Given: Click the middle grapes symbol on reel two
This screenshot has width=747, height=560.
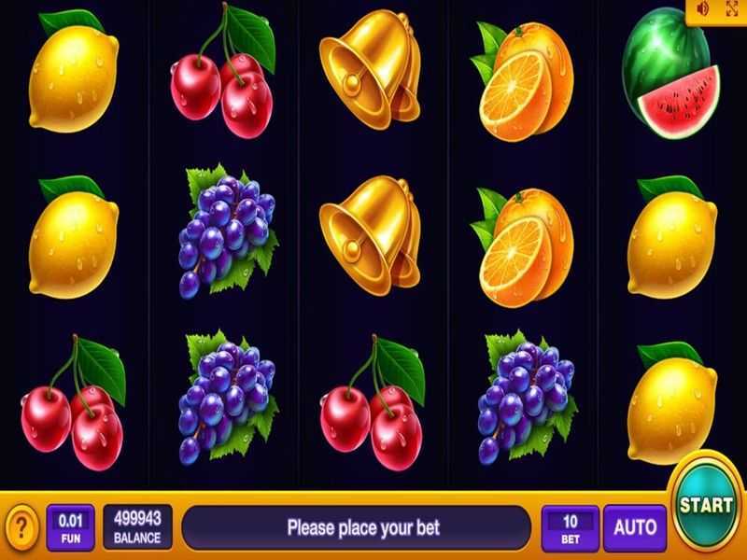Looking at the screenshot, I should click(x=228, y=231).
